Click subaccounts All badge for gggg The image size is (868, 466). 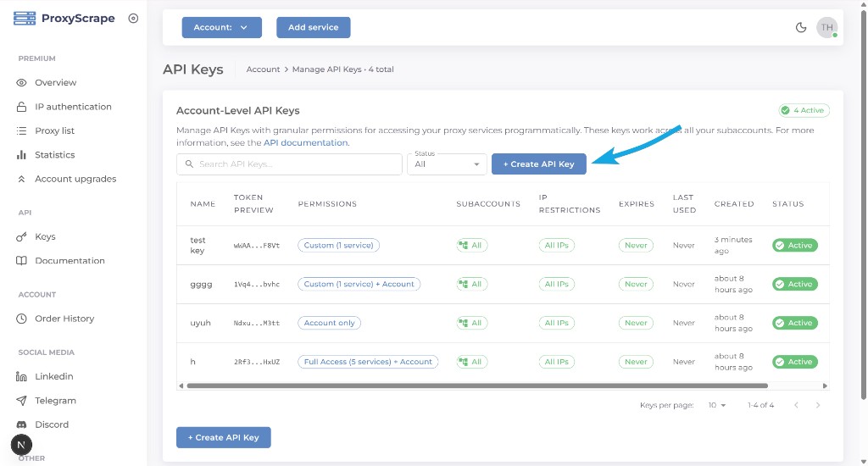471,284
